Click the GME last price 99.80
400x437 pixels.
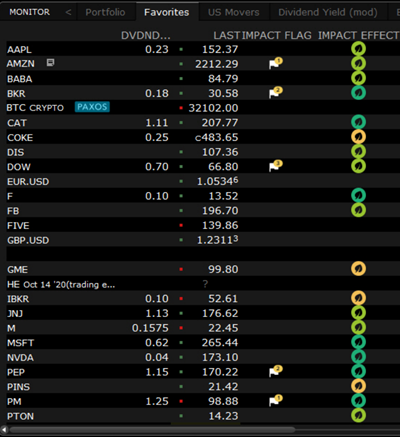(x=223, y=269)
